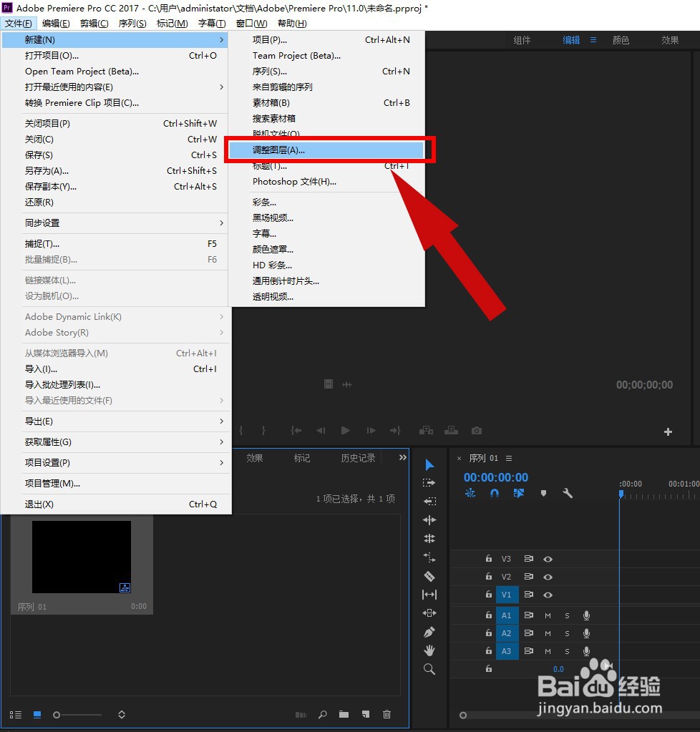
Task: Toggle snap magnet in timeline
Action: click(x=495, y=493)
